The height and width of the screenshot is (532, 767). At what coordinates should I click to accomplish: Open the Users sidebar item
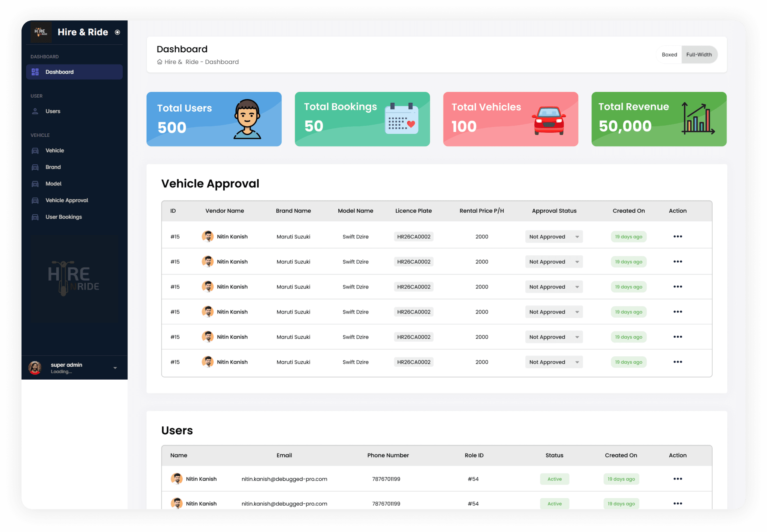click(x=53, y=111)
